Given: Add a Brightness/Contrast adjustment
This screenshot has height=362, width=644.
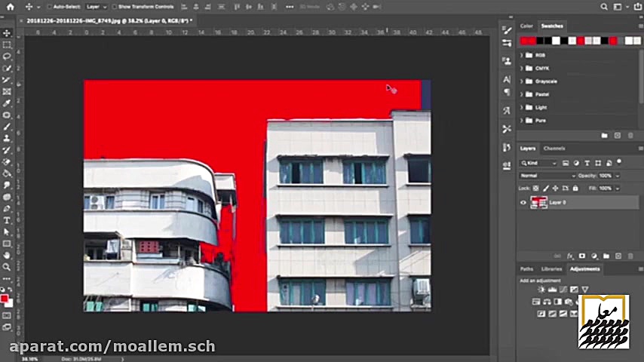Looking at the screenshot, I should pos(541,290).
